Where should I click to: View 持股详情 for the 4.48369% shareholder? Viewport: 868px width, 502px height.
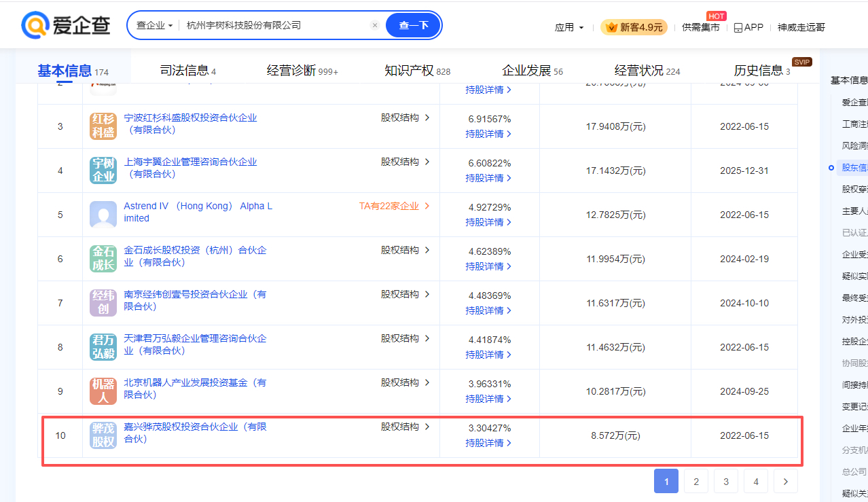click(488, 310)
